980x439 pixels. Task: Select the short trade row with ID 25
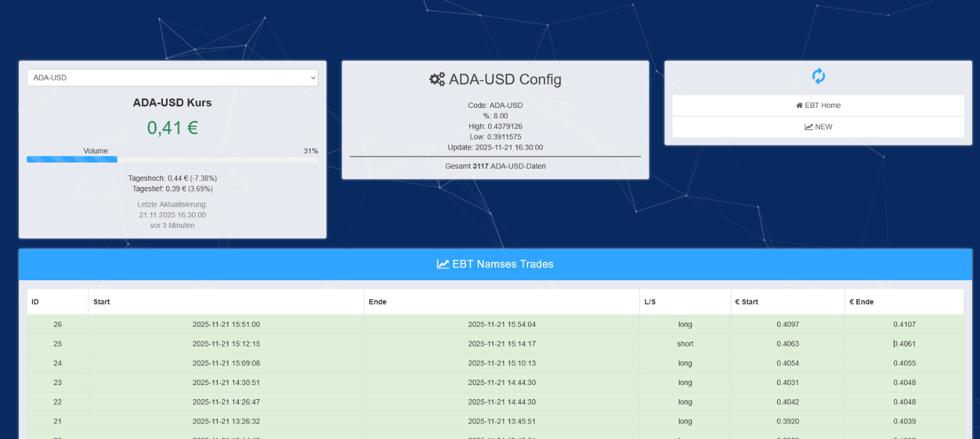[x=58, y=344]
